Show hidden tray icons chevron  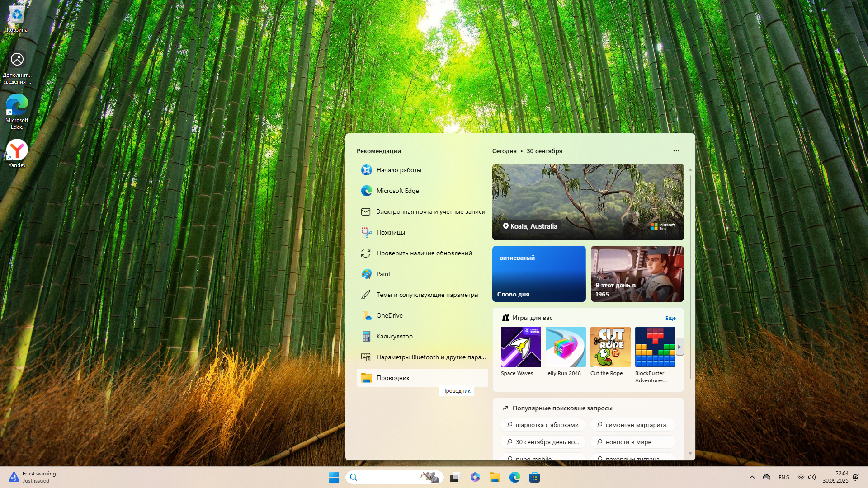(x=752, y=478)
